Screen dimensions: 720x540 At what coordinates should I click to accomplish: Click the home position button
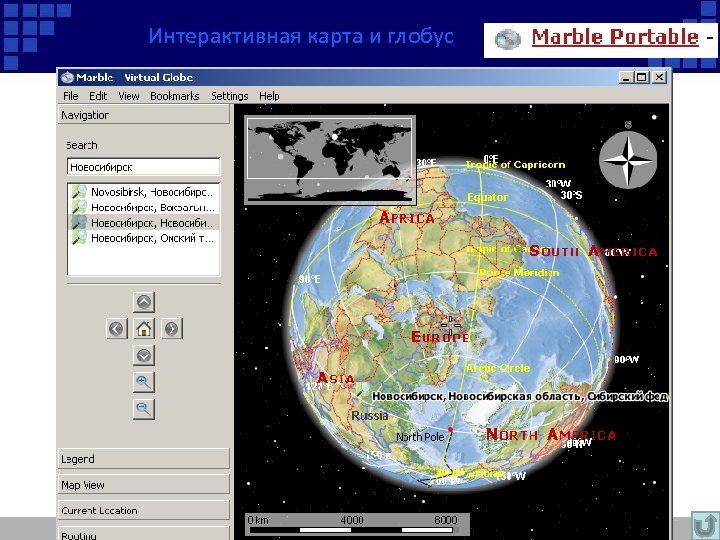point(144,329)
